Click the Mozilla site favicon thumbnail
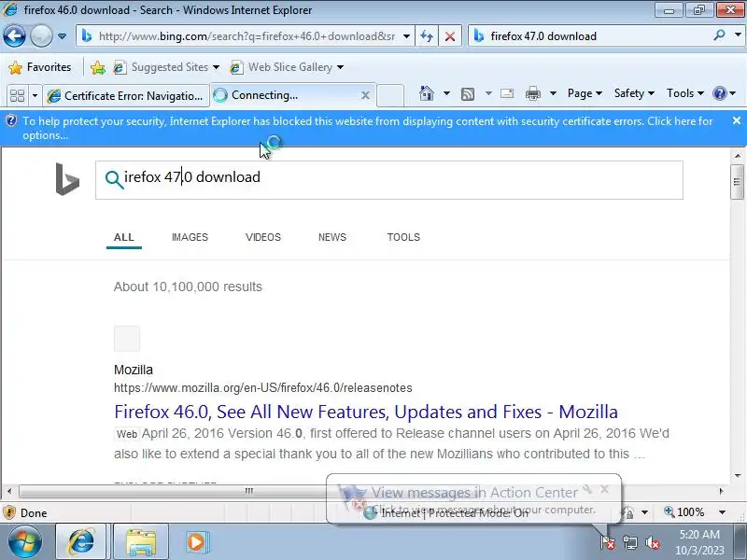747x560 pixels. (127, 339)
